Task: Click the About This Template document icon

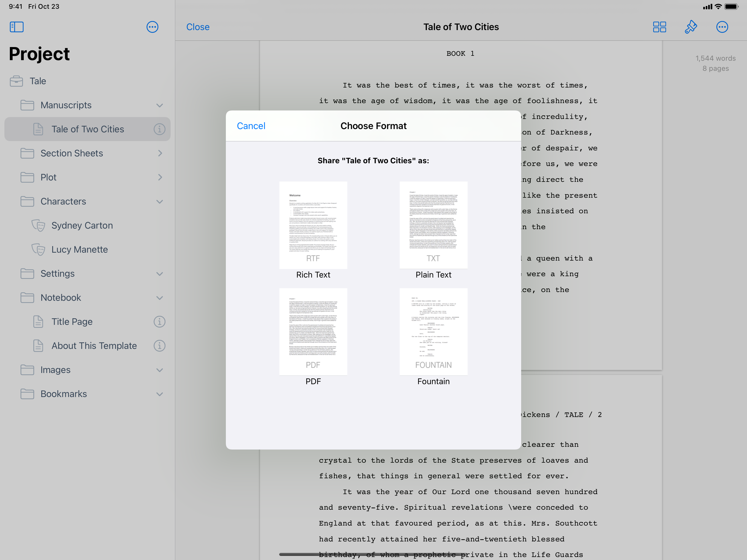Action: pos(38,346)
